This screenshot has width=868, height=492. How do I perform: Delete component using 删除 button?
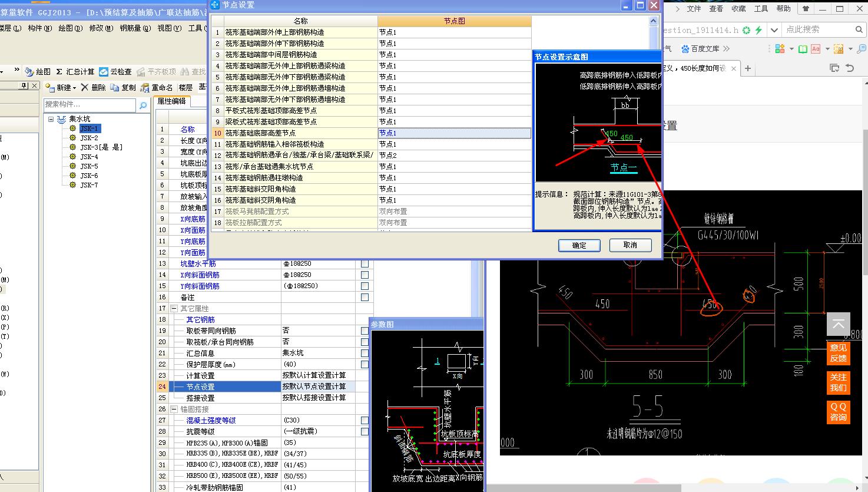pyautogui.click(x=93, y=87)
